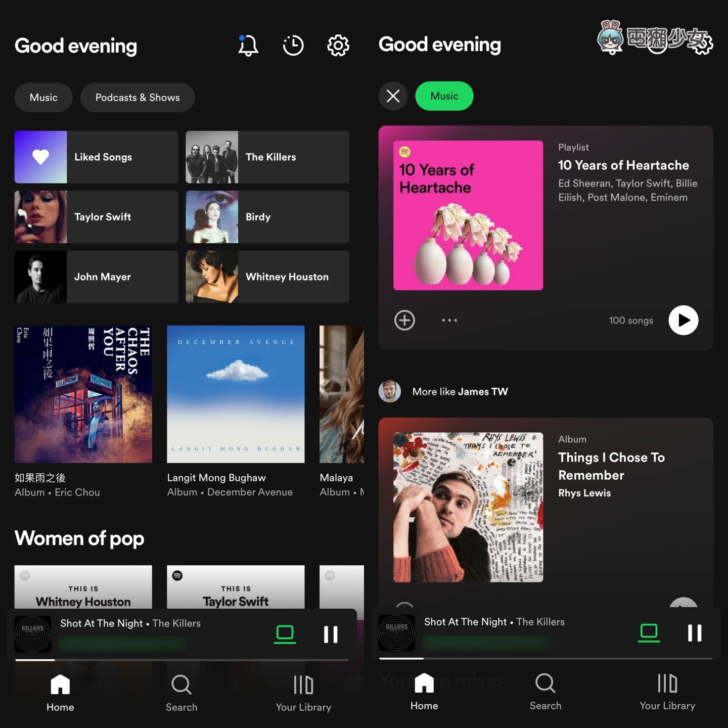The image size is (728, 728).
Task: Switch to the Home tab
Action: click(60, 693)
